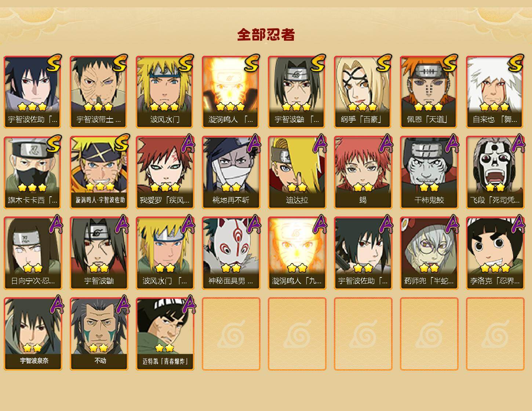Click the first empty ninja slot
This screenshot has width=532, height=411.
pyautogui.click(x=231, y=334)
